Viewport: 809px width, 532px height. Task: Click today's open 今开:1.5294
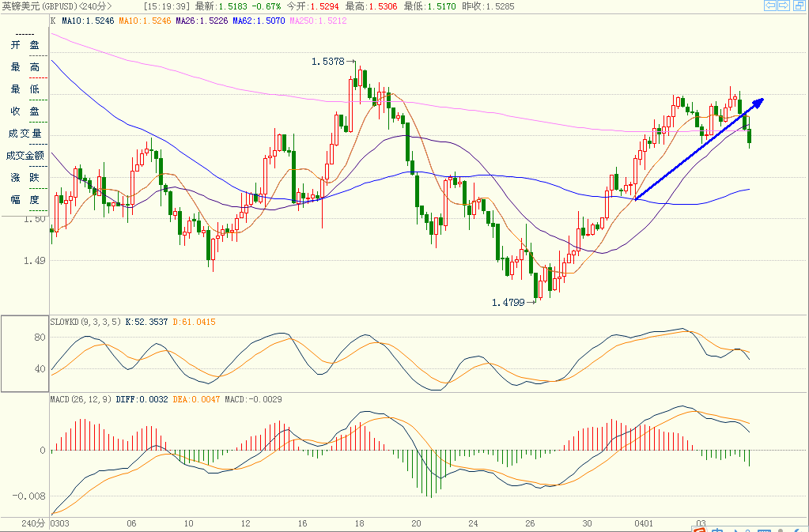coord(312,6)
